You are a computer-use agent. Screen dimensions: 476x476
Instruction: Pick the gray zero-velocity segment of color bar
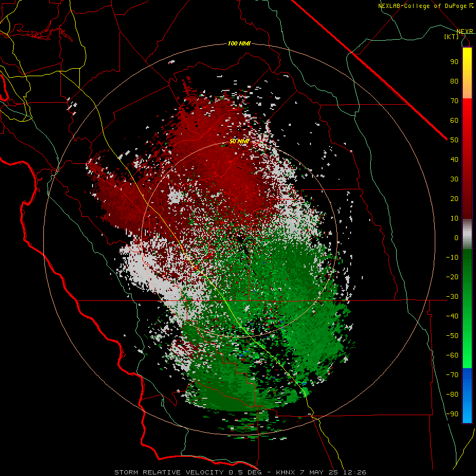point(467,234)
